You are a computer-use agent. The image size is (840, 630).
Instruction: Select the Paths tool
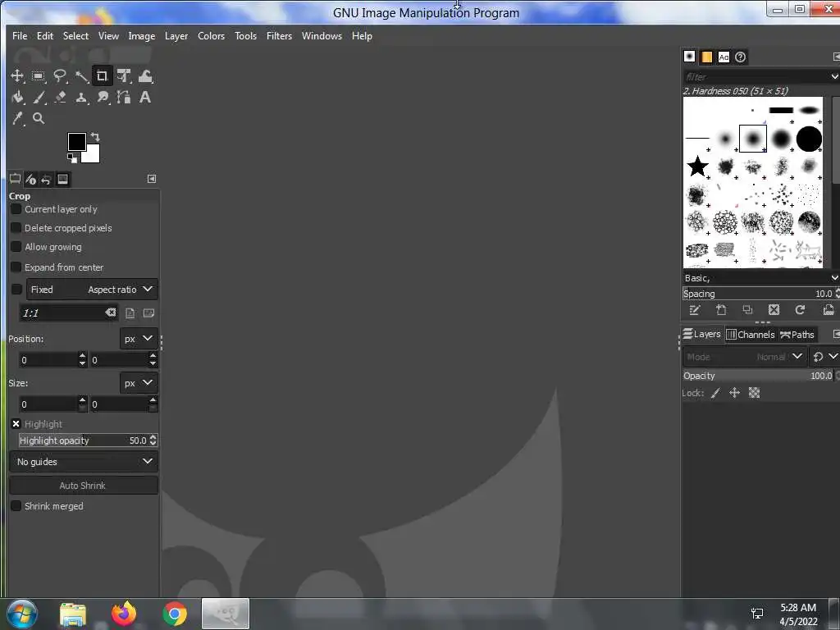point(124,98)
